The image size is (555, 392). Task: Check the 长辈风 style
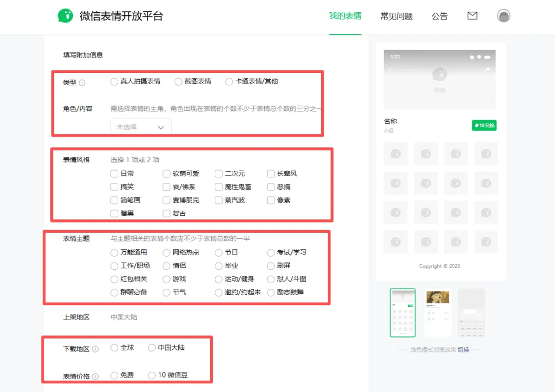(271, 174)
